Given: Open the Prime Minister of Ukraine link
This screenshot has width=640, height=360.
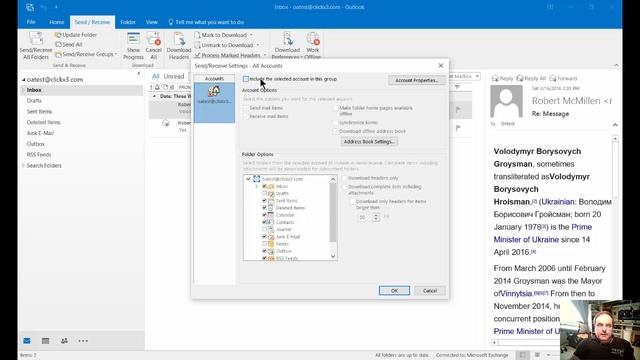Looking at the screenshot, I should pyautogui.click(x=543, y=233).
